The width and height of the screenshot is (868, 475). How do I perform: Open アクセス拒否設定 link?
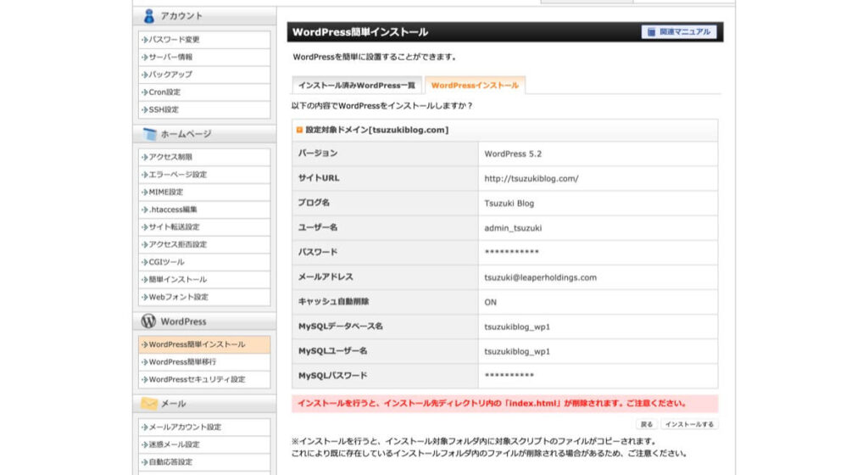tap(204, 244)
